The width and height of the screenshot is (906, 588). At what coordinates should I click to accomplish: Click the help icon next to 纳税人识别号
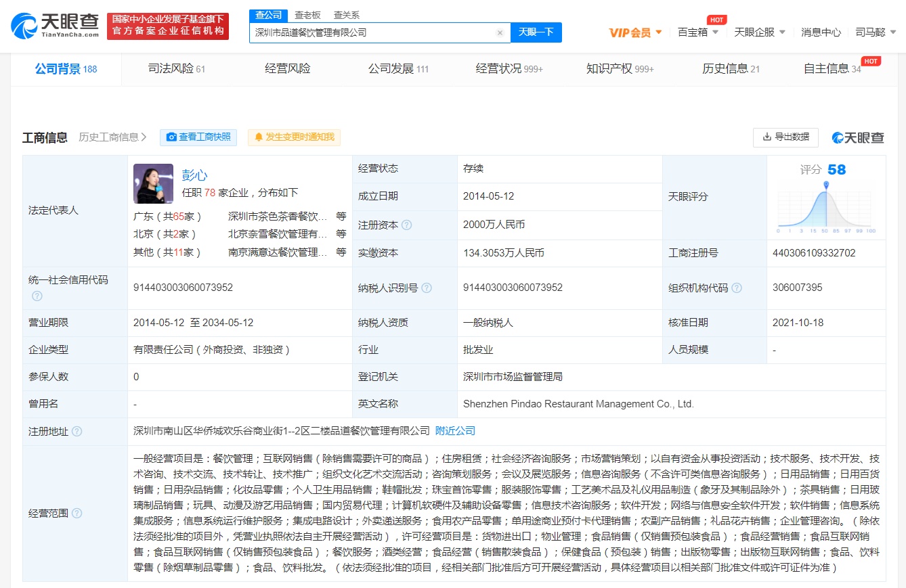click(427, 288)
